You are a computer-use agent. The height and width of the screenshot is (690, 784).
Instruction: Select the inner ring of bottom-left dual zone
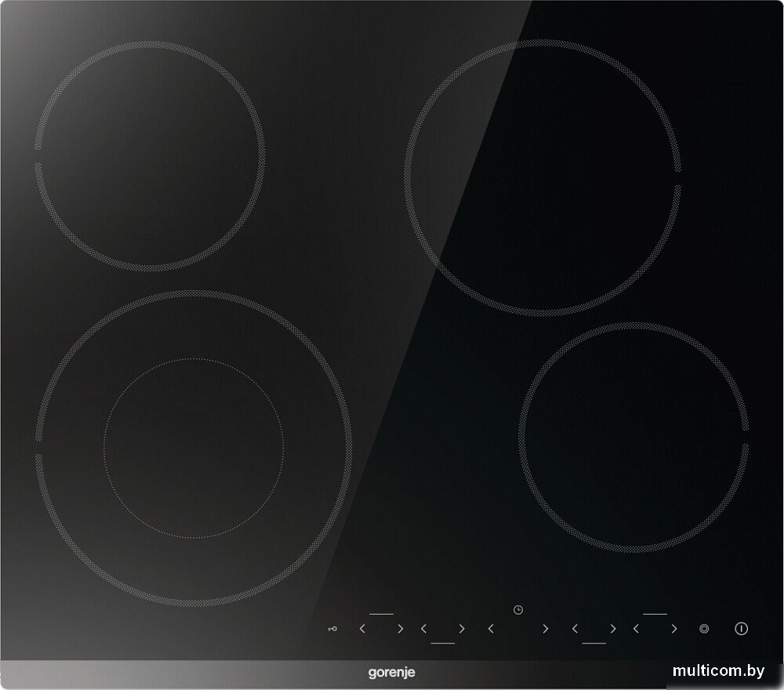[x=193, y=448]
